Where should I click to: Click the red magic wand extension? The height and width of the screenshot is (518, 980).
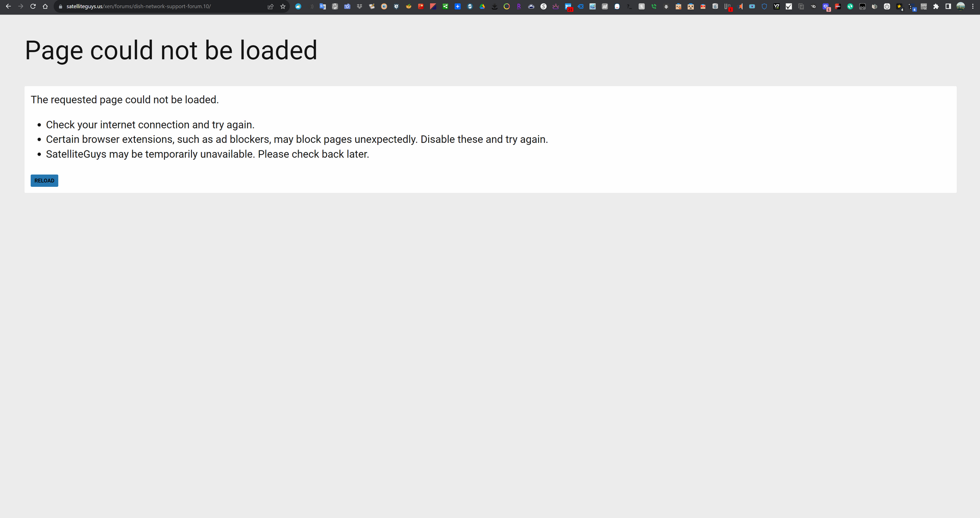click(421, 7)
